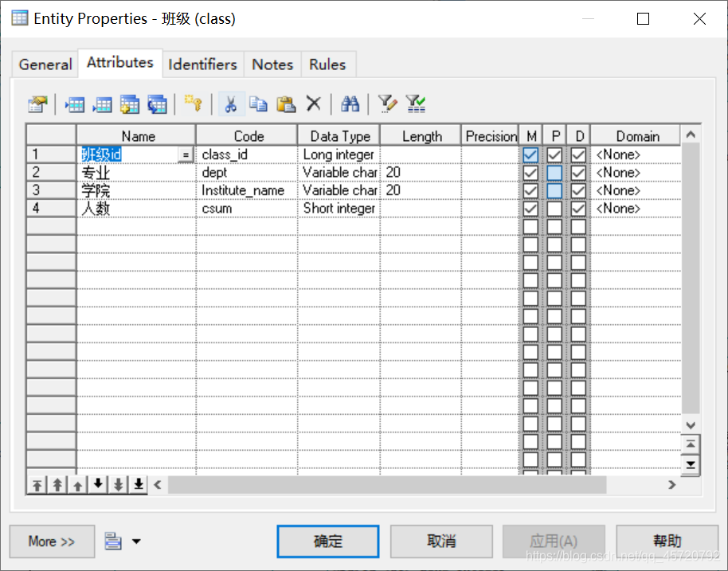The height and width of the screenshot is (571, 728).
Task: Click the 确定 confirm button
Action: coord(328,542)
